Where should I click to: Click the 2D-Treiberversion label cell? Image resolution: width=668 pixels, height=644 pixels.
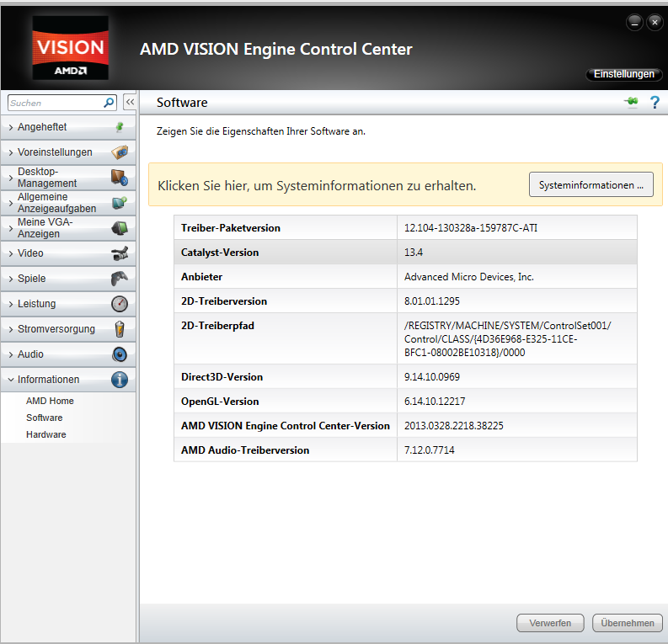pyautogui.click(x=286, y=301)
